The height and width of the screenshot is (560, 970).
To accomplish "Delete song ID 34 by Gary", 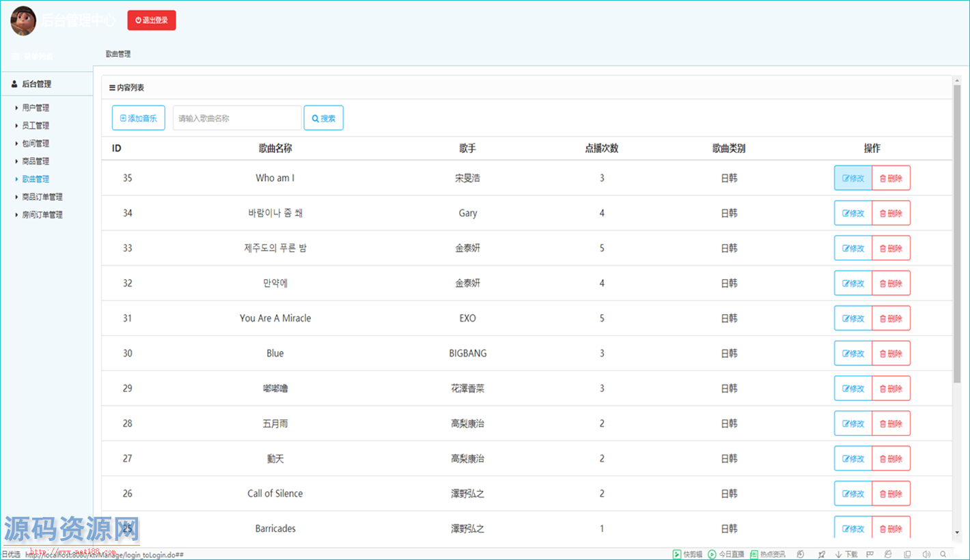I will tap(891, 213).
